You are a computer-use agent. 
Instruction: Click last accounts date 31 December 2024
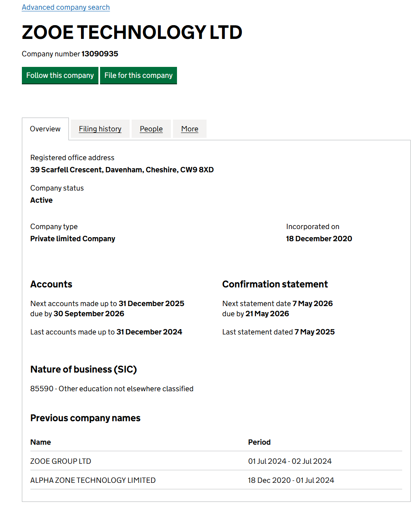point(149,332)
